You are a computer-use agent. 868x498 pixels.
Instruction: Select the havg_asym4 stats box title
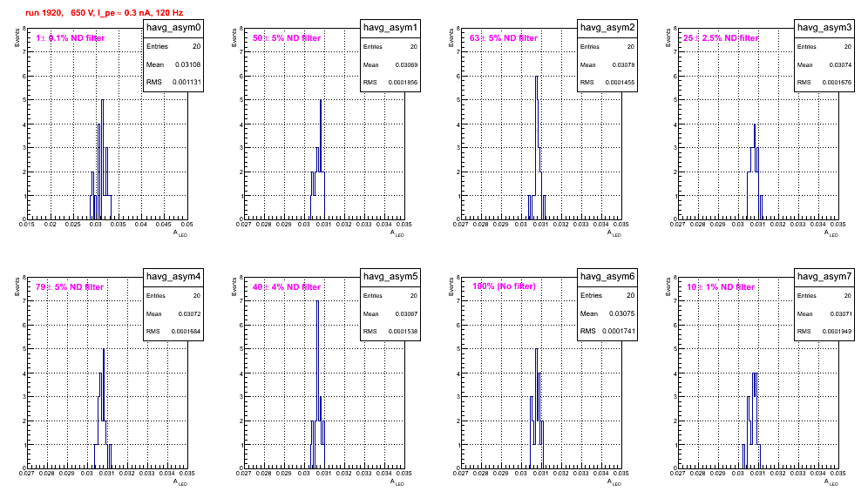[x=173, y=277]
